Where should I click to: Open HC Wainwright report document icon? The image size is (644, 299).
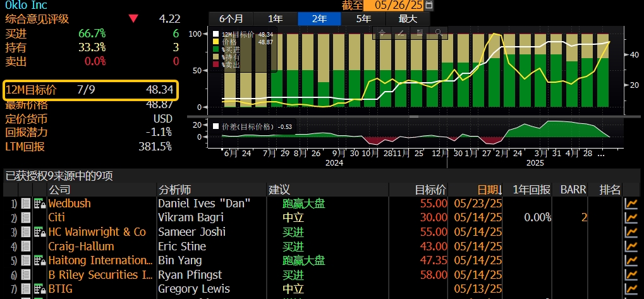(x=26, y=232)
